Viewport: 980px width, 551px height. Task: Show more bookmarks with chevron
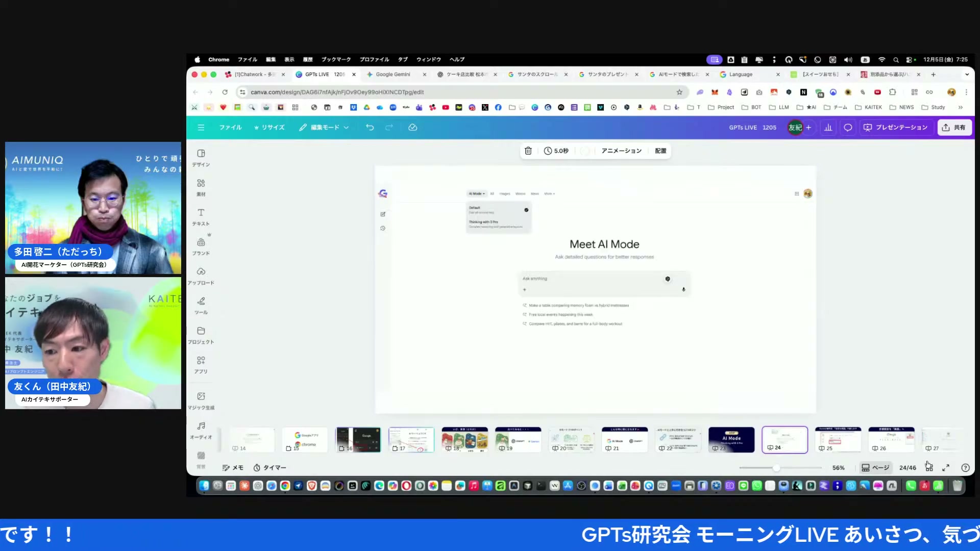tap(961, 108)
